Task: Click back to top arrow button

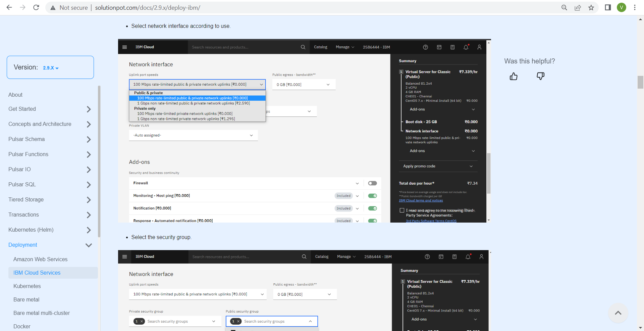Action: coord(618,313)
